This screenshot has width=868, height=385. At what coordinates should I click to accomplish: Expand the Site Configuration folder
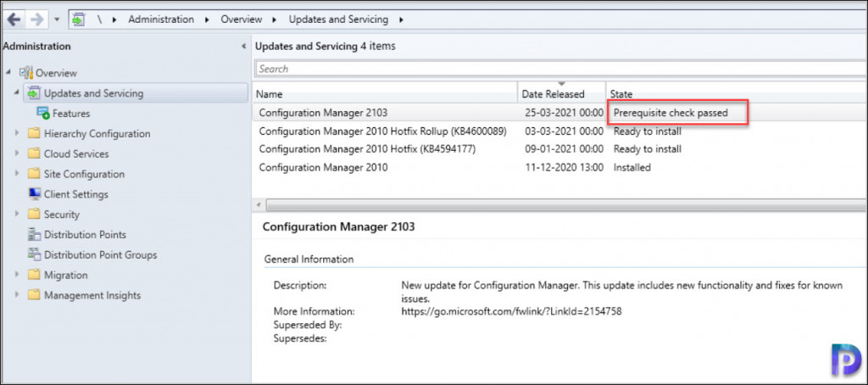click(x=18, y=174)
